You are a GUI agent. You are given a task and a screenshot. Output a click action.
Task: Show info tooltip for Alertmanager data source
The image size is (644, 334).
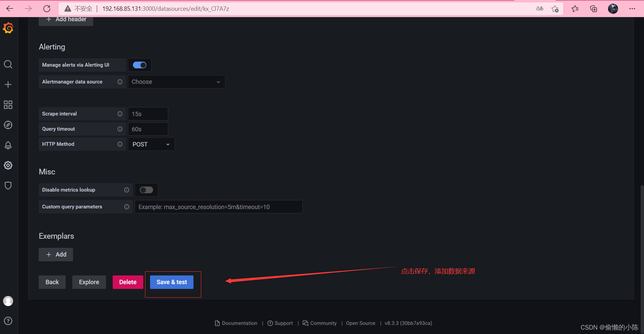tap(120, 82)
